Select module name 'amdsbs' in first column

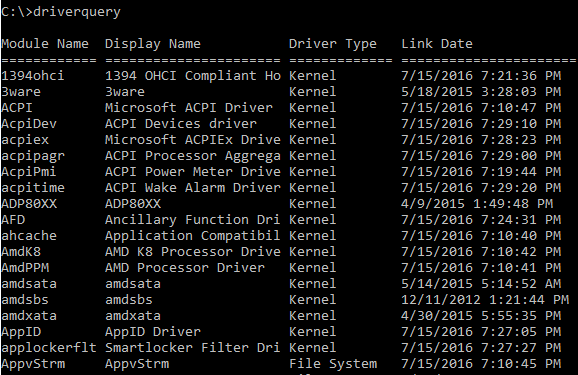[x=25, y=300]
